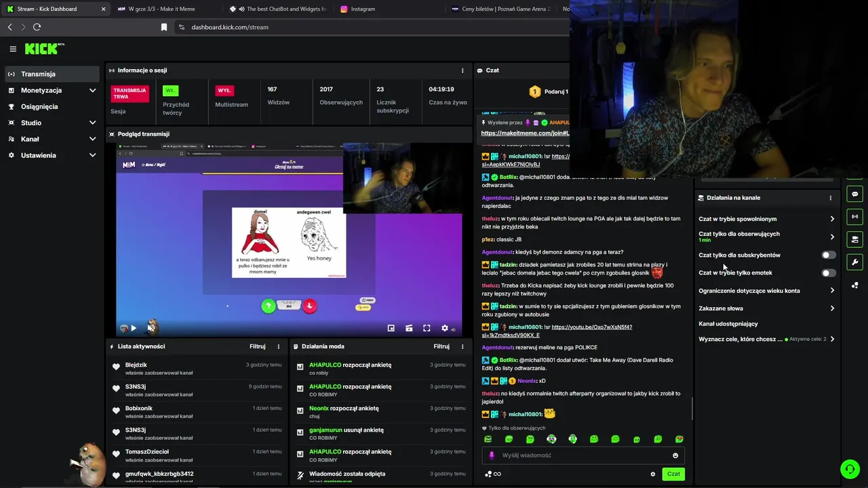
Task: Expand the Studio sidebar section
Action: click(53, 123)
